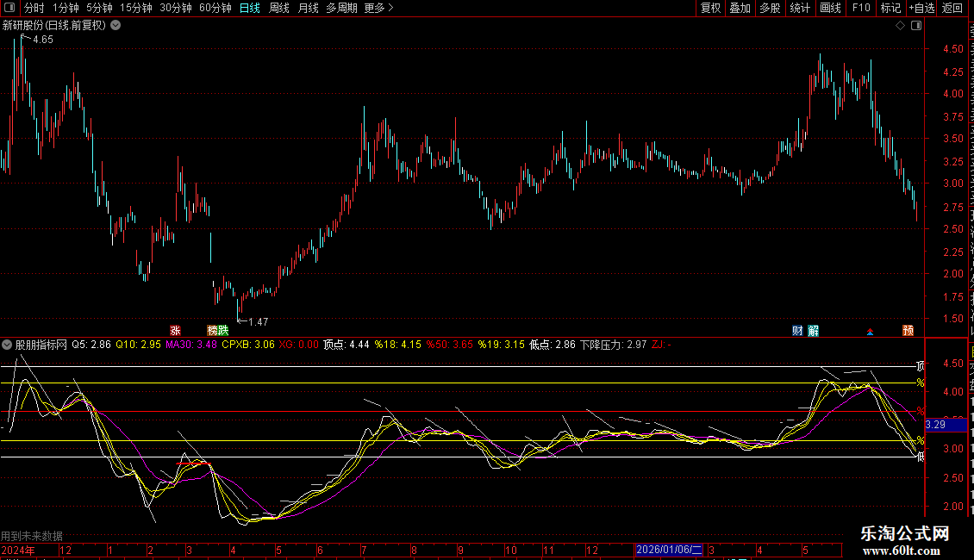The image size is (974, 560).
Task: Add stock with +自选 button
Action: [x=921, y=8]
